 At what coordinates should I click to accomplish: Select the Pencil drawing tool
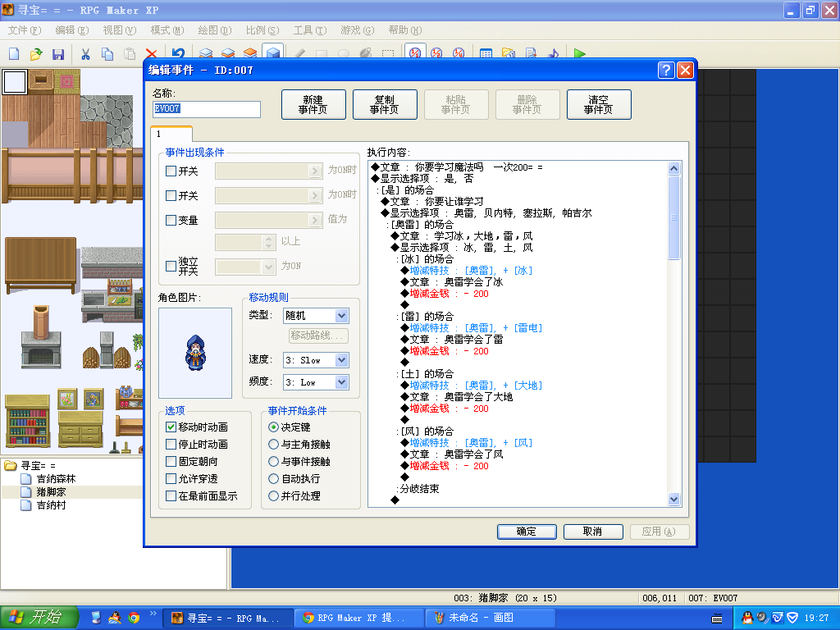(299, 52)
